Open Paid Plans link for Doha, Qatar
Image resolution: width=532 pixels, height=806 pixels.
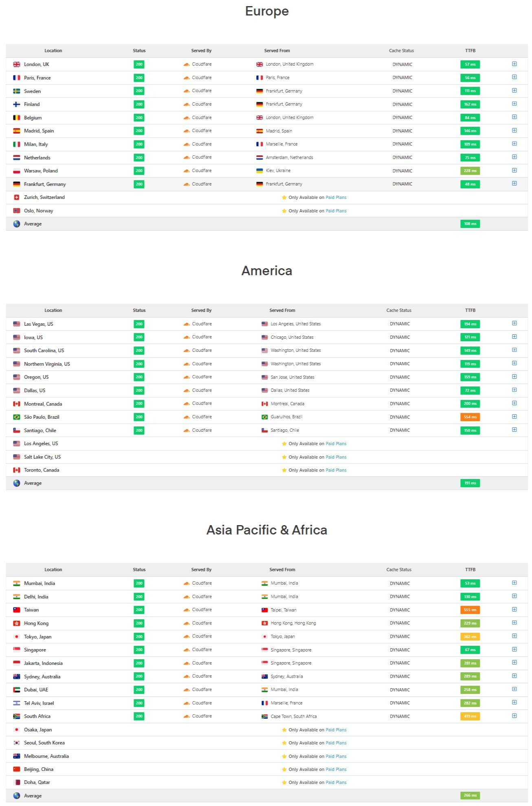[x=336, y=782]
